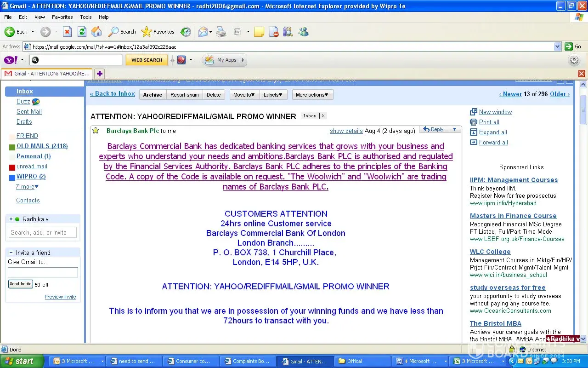Screen dimensions: 588x368
Task: Open the View menu
Action: [40, 17]
